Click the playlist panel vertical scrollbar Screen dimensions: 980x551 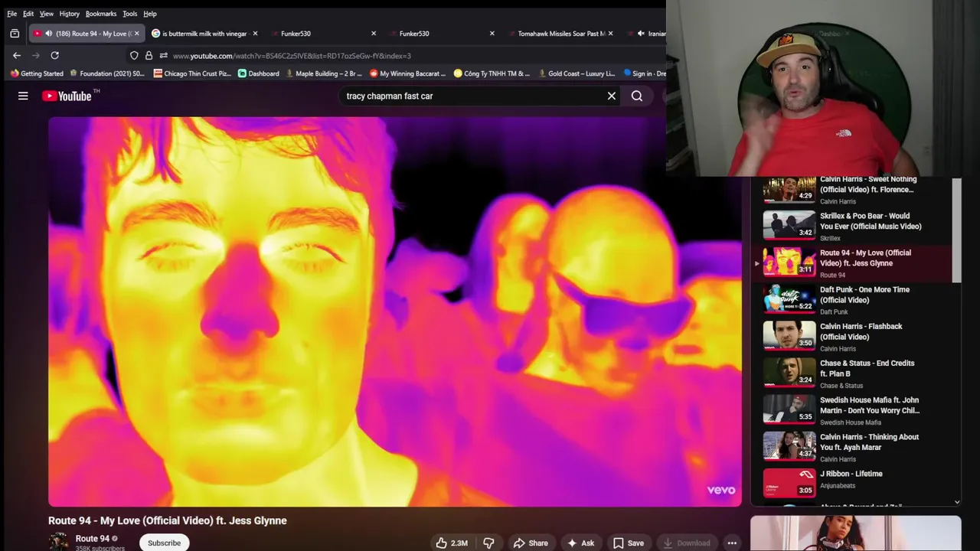956,230
